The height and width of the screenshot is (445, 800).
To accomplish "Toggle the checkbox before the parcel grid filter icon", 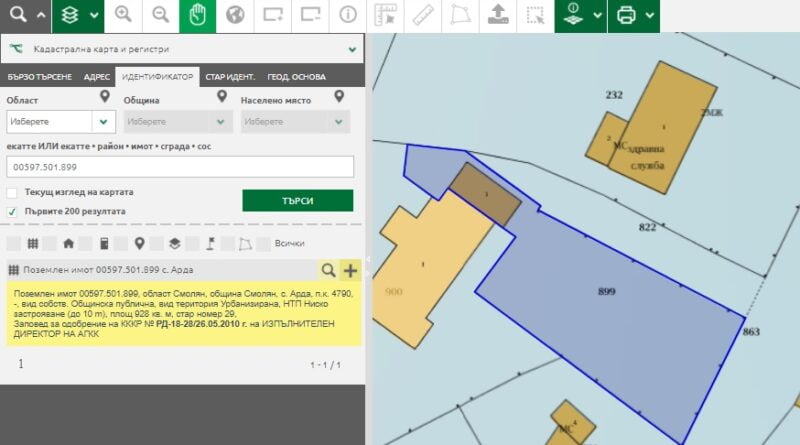I will coord(14,243).
